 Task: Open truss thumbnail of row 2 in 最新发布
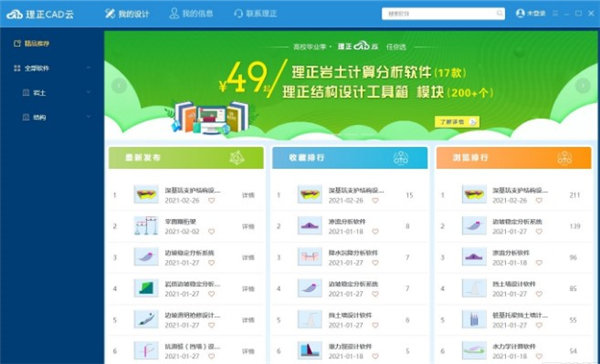pos(146,226)
